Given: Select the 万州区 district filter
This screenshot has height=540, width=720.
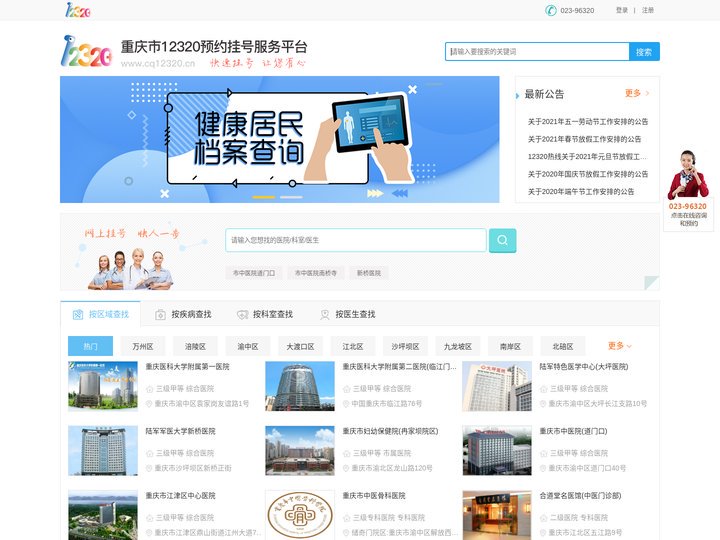Looking at the screenshot, I should (x=143, y=346).
